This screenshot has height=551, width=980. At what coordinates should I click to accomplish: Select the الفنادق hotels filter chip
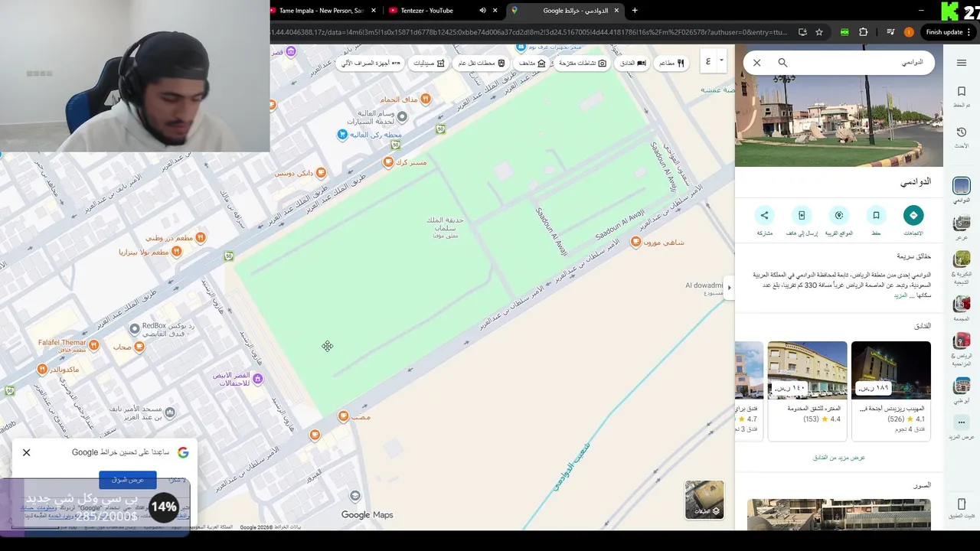point(632,63)
